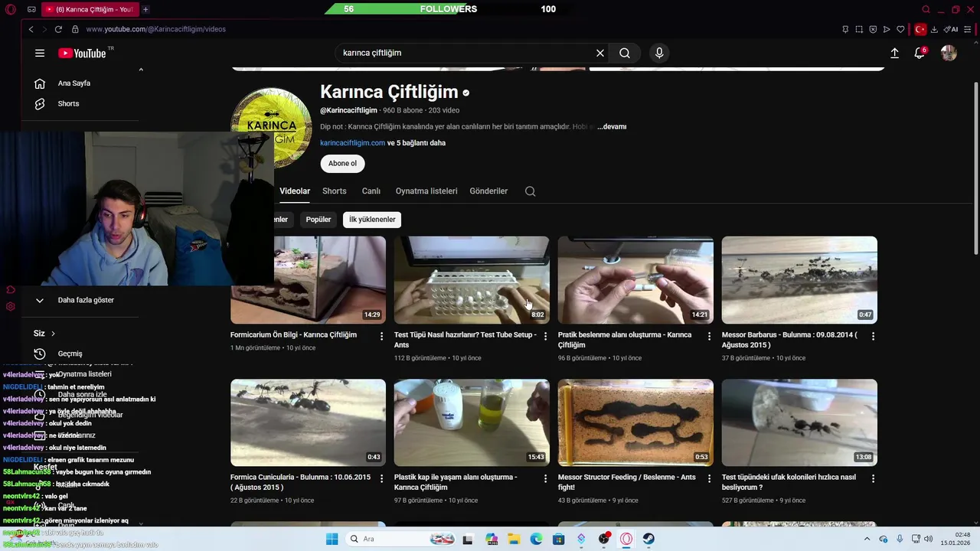The image size is (980, 551).
Task: Open the GX Corner gamepad icon
Action: 31,9
